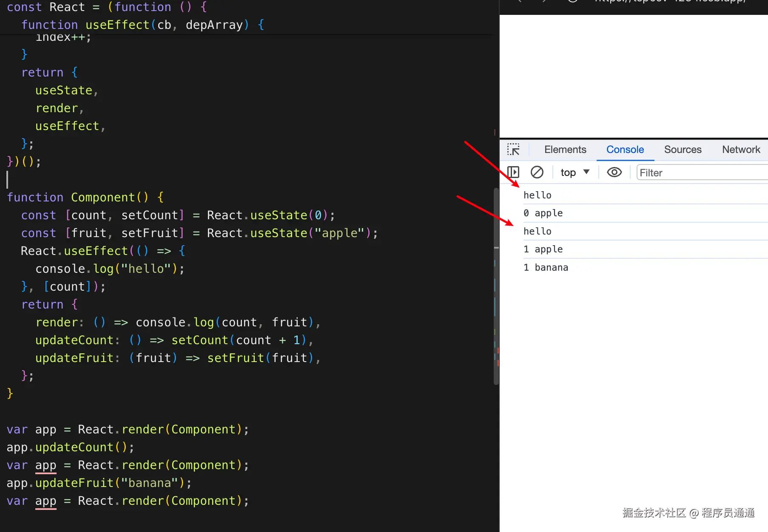
Task: Clear the console with the circle-slash icon
Action: tap(537, 172)
